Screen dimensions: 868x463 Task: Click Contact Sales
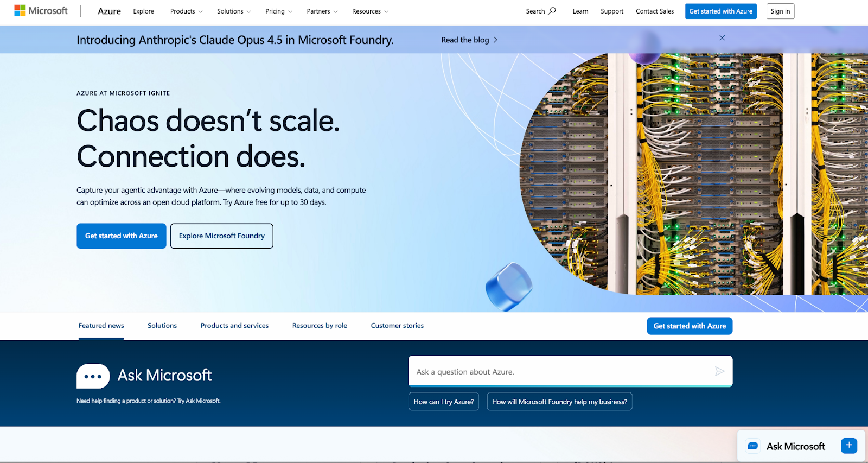[x=655, y=11]
